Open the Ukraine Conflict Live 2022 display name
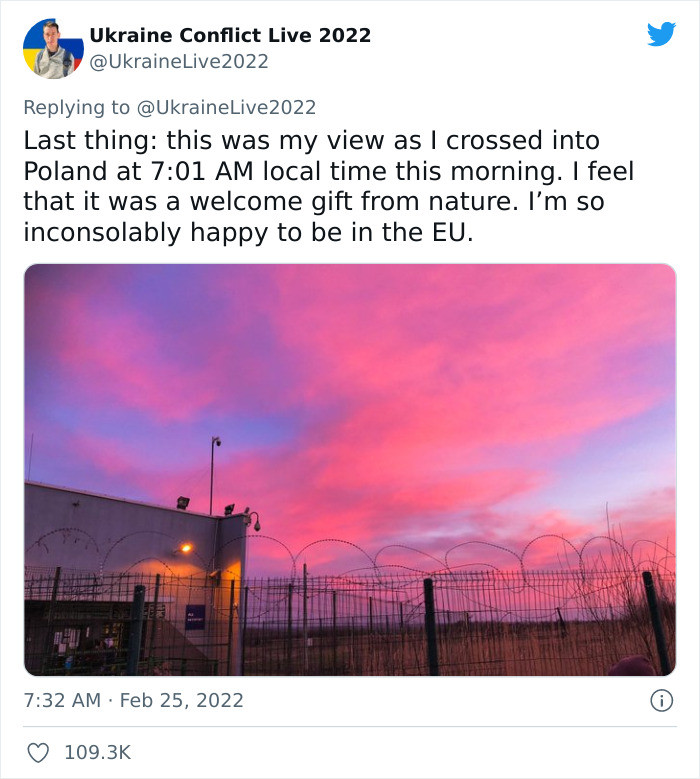700x779 pixels. pyautogui.click(x=230, y=35)
